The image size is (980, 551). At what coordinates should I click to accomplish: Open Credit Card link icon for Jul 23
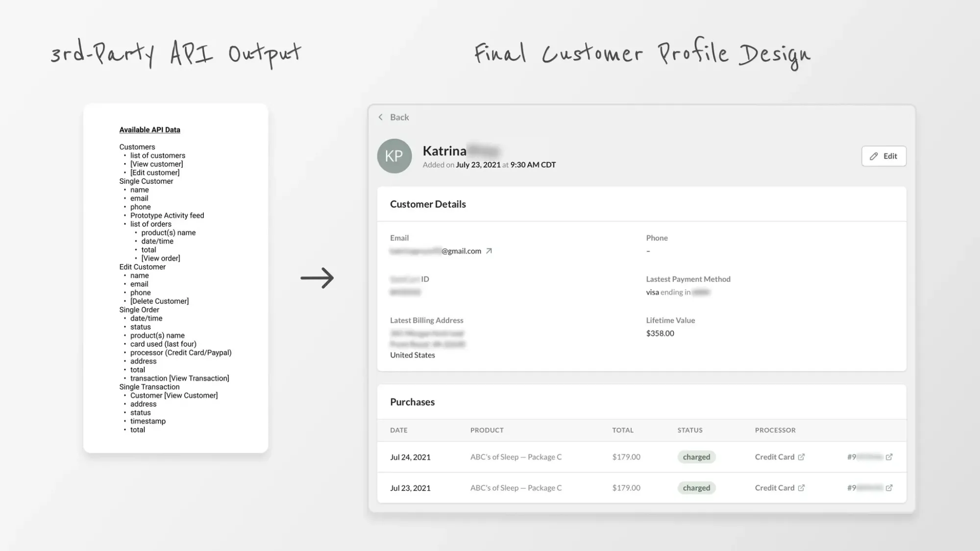click(x=801, y=488)
